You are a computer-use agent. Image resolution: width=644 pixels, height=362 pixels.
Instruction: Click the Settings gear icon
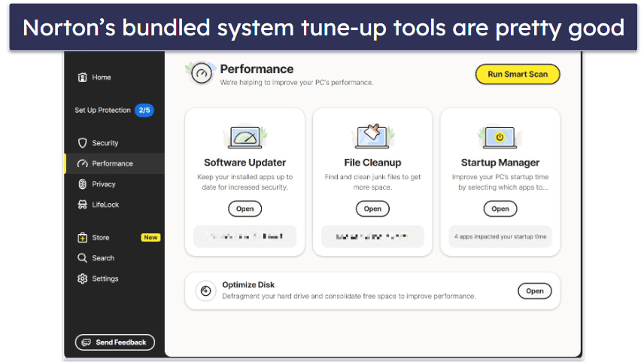point(83,278)
